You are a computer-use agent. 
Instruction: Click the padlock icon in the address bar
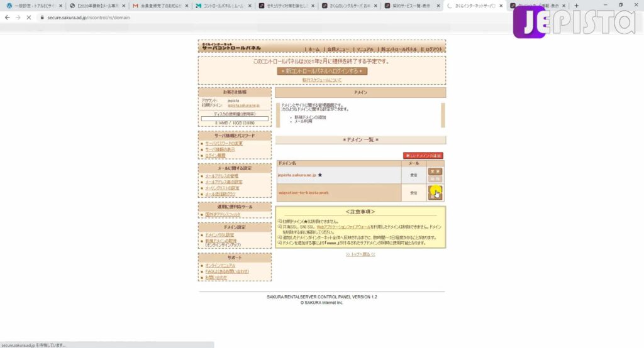[x=42, y=18]
